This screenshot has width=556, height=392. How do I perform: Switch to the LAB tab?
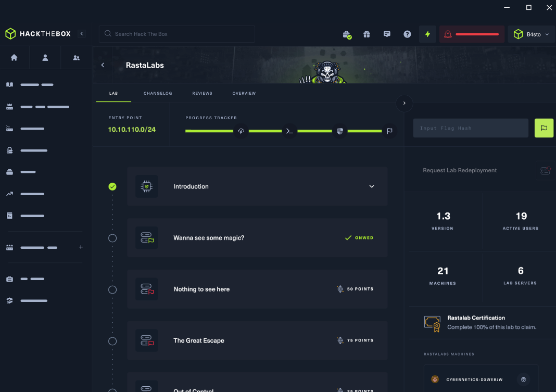coord(113,93)
